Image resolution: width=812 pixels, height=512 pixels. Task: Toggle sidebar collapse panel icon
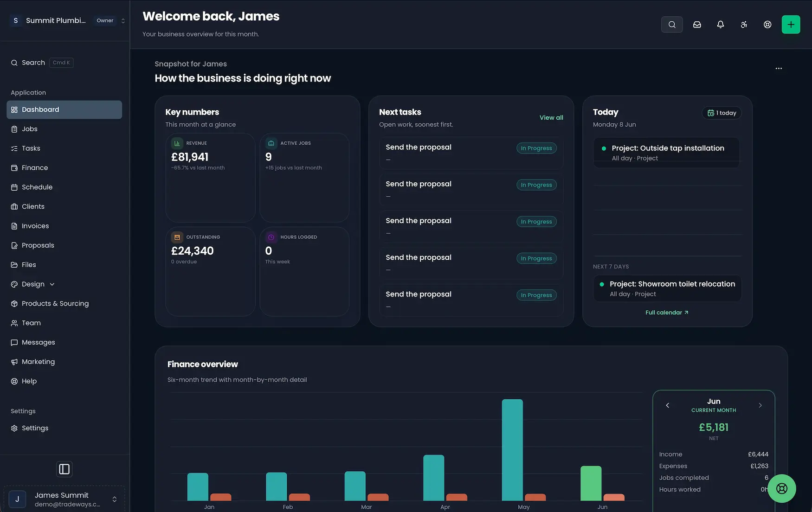pos(64,469)
